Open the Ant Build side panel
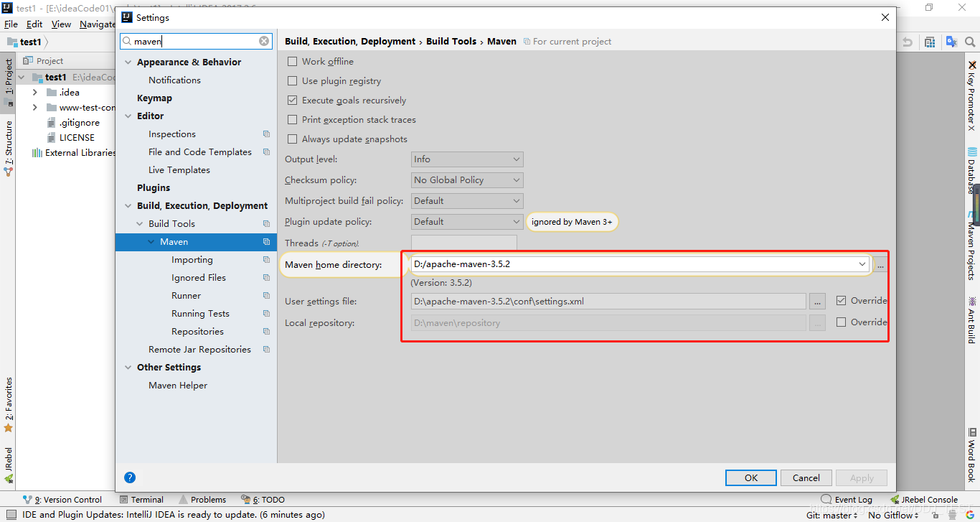 click(x=971, y=320)
